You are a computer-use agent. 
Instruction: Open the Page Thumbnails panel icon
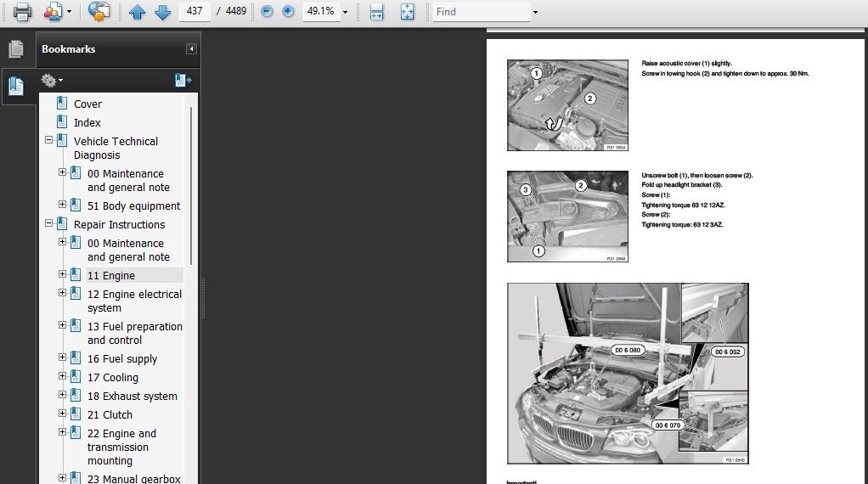click(x=16, y=49)
